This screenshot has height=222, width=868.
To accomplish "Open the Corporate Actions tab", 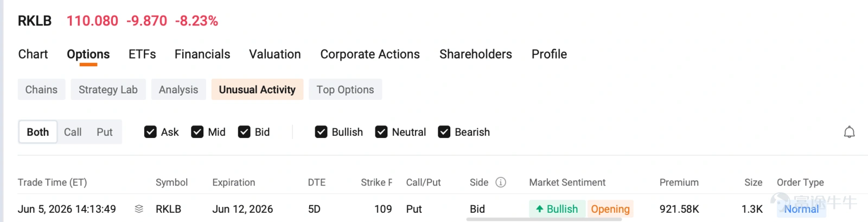I will tap(370, 54).
